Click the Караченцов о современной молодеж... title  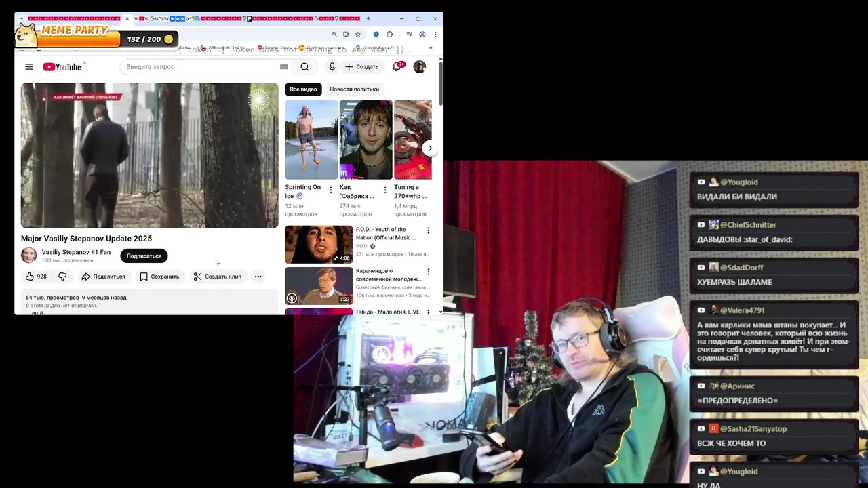tap(389, 274)
